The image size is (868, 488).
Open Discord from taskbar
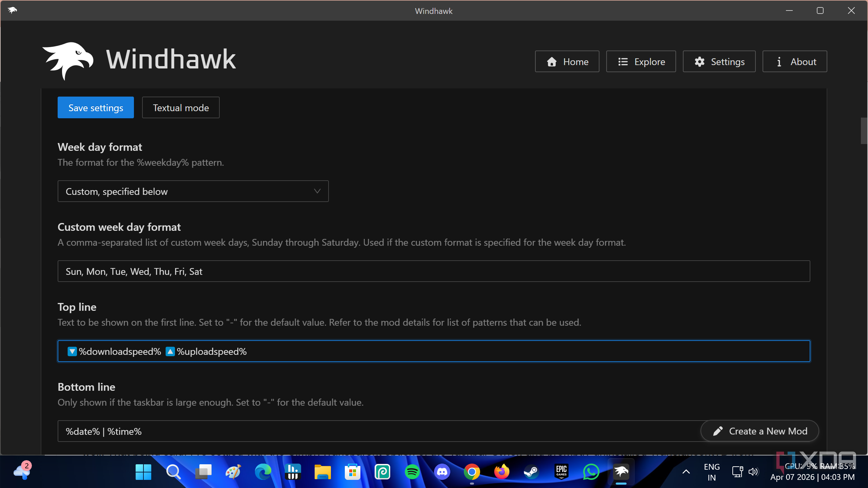click(442, 472)
